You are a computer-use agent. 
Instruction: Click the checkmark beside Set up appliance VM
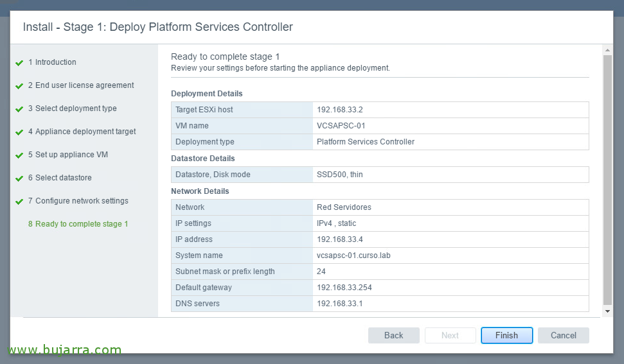click(19, 155)
